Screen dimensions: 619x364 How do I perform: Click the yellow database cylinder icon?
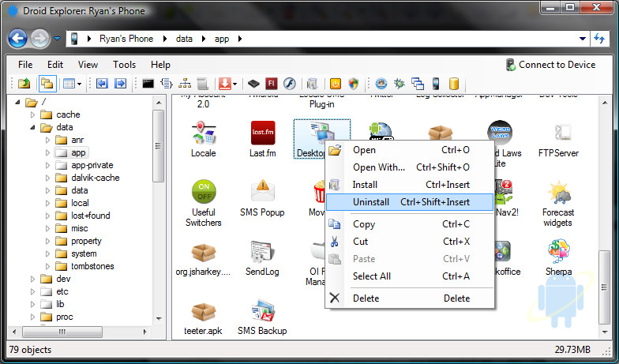coord(454,84)
